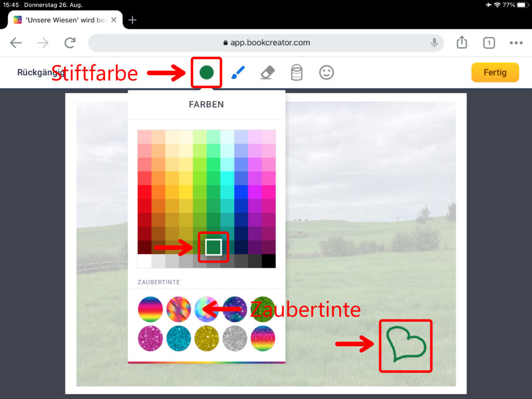Click the app.bookcreator.com address field
The height and width of the screenshot is (399, 532).
click(266, 43)
